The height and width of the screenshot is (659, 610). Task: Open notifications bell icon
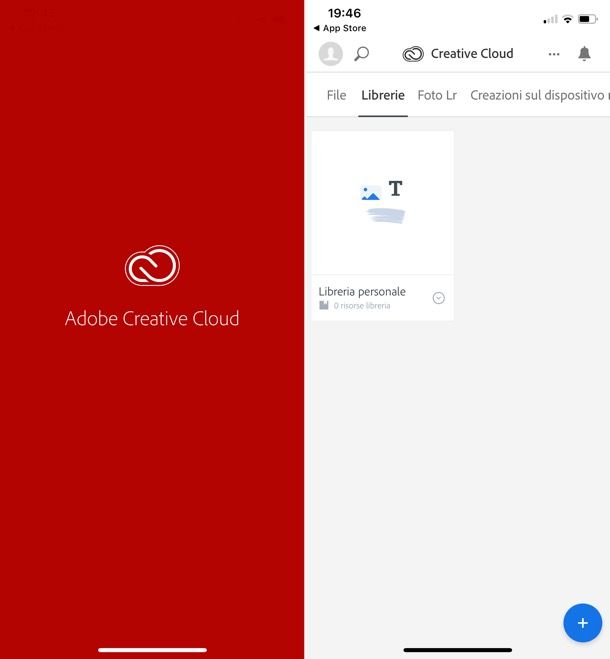pos(584,53)
